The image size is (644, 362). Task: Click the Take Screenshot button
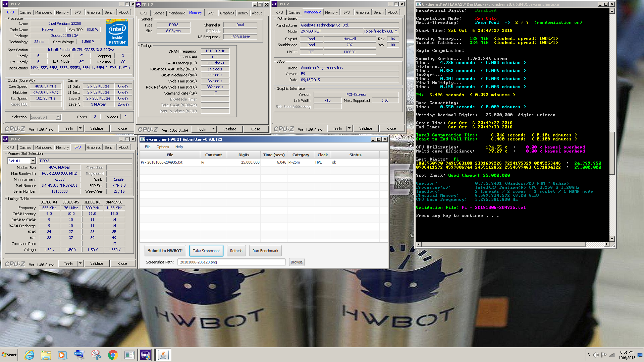[206, 251]
